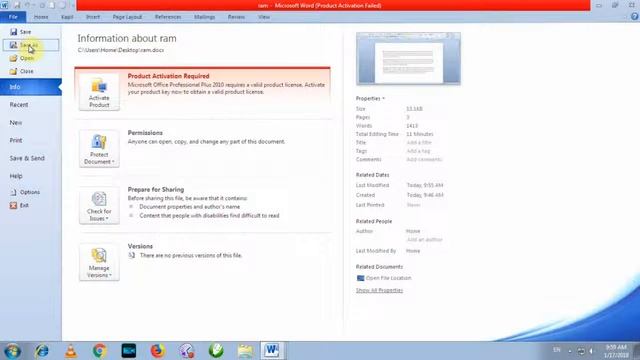Click the Word taskbar icon

click(x=272, y=351)
